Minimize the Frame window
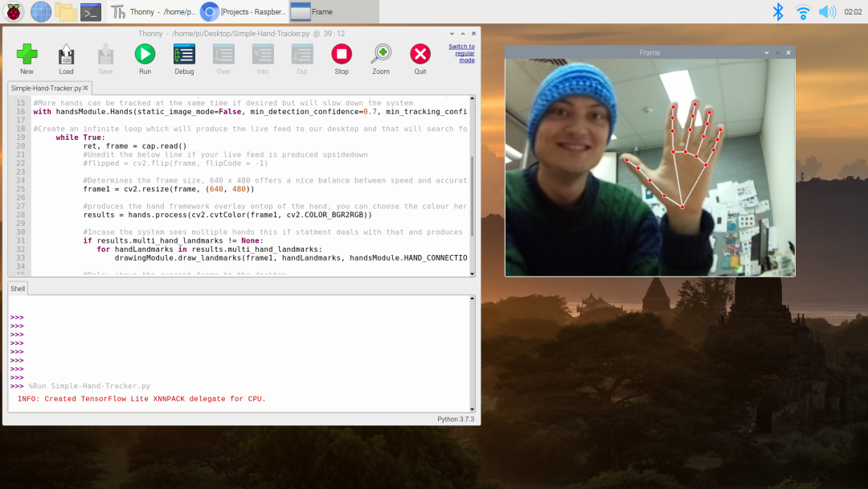 tap(767, 52)
